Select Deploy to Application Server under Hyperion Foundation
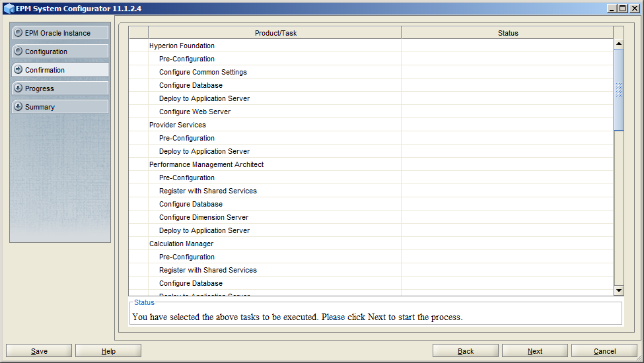This screenshot has width=644, height=363. coord(371,98)
